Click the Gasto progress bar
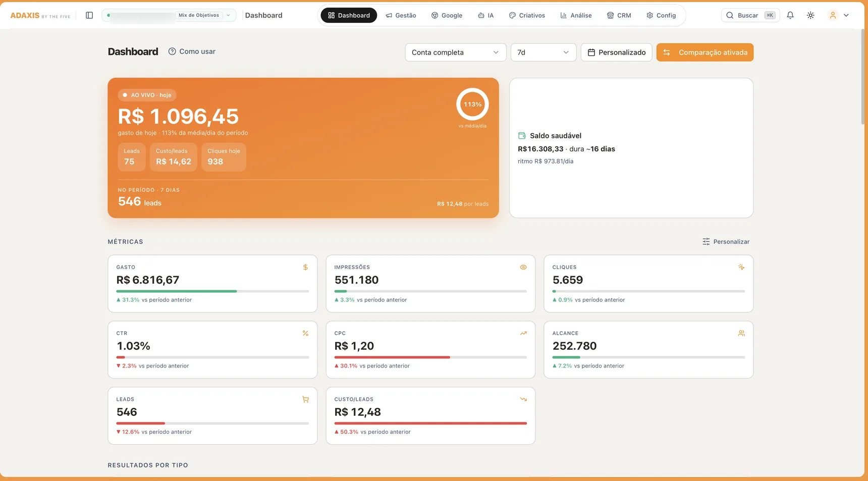The image size is (868, 481). pos(212,291)
